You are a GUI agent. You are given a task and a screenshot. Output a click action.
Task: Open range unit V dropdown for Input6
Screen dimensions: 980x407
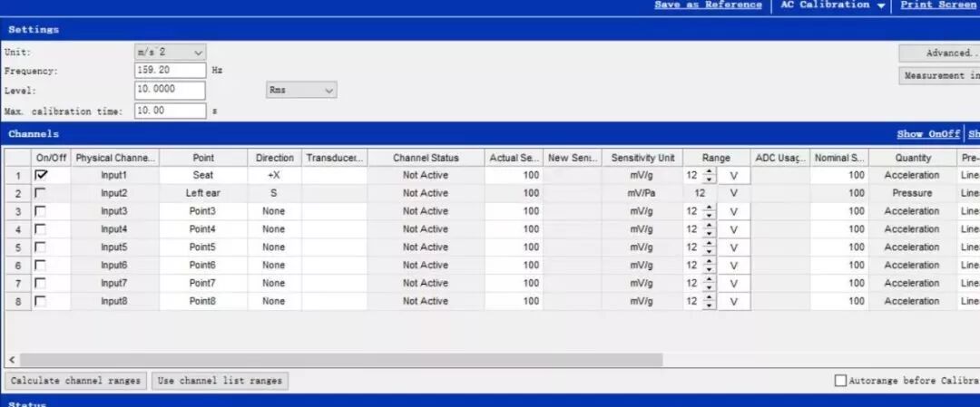734,266
